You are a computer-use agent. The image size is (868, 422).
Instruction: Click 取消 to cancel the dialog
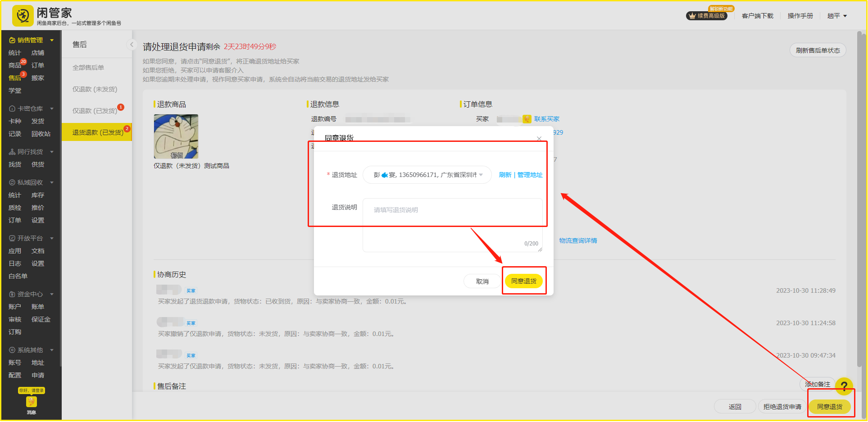coord(482,281)
